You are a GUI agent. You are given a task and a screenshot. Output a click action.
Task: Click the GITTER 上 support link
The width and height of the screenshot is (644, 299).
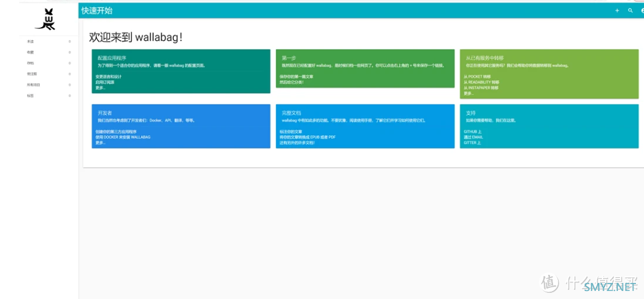[472, 143]
